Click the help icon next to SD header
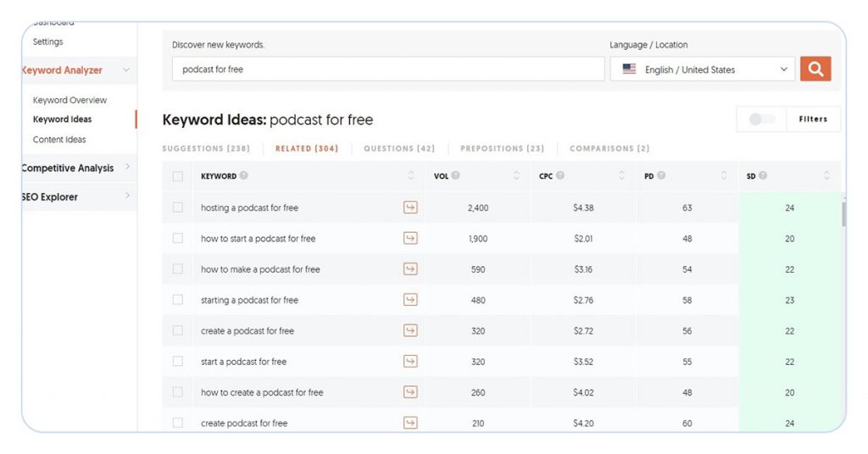This screenshot has width=868, height=454. [763, 175]
